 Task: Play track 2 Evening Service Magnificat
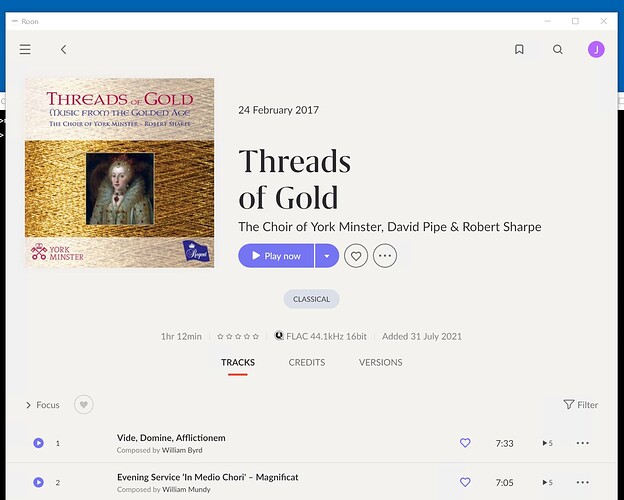pos(39,482)
